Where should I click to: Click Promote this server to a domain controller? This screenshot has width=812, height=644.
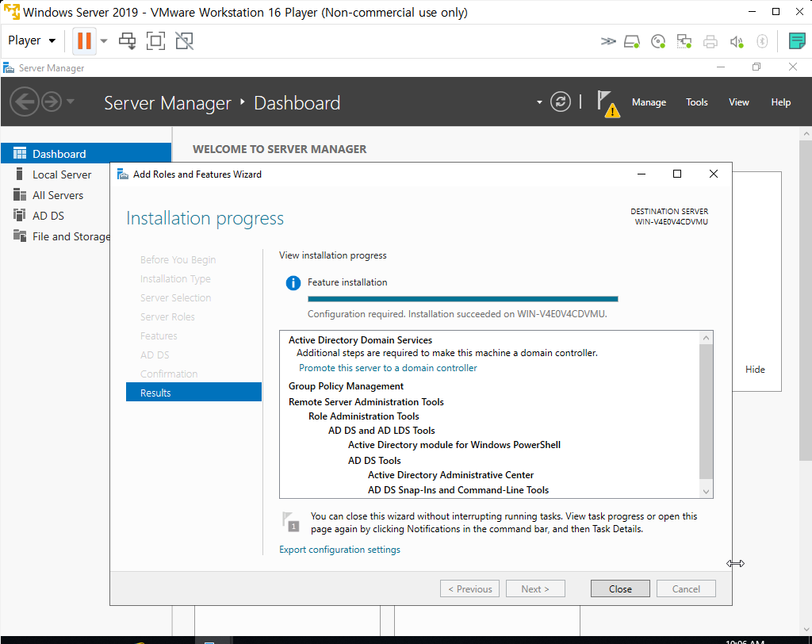[x=388, y=368]
